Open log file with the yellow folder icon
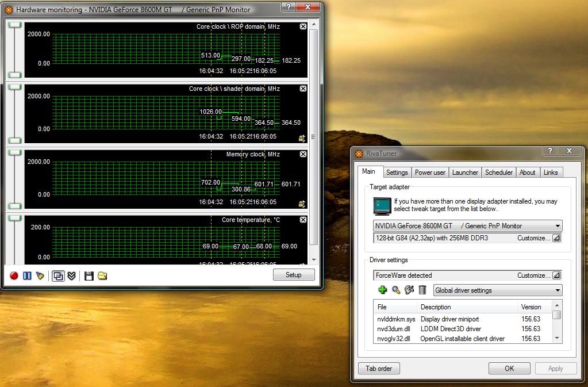Screen dimensions: 588x387 click(x=102, y=276)
